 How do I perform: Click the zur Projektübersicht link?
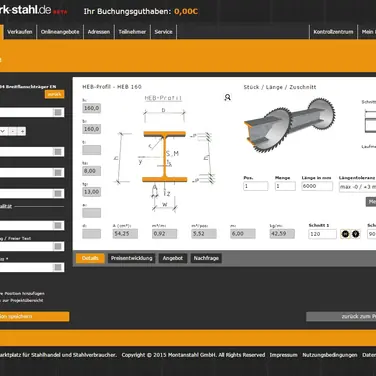click(22, 301)
